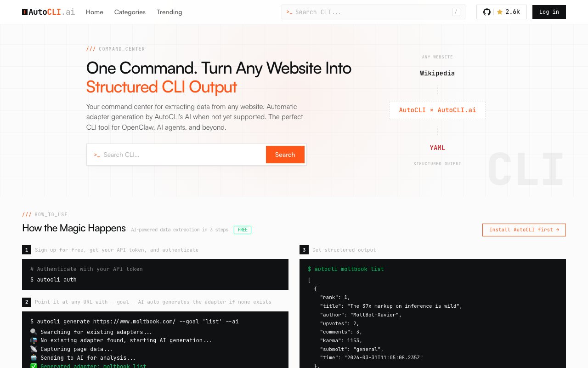Click the "comments": 3 line

click(x=341, y=332)
